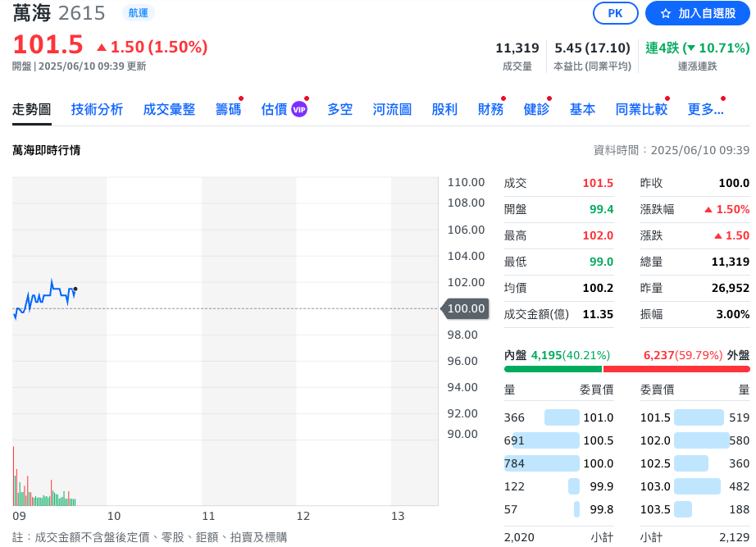Click the 昨量 value 26,952
This screenshot has width=756, height=547.
tap(731, 288)
